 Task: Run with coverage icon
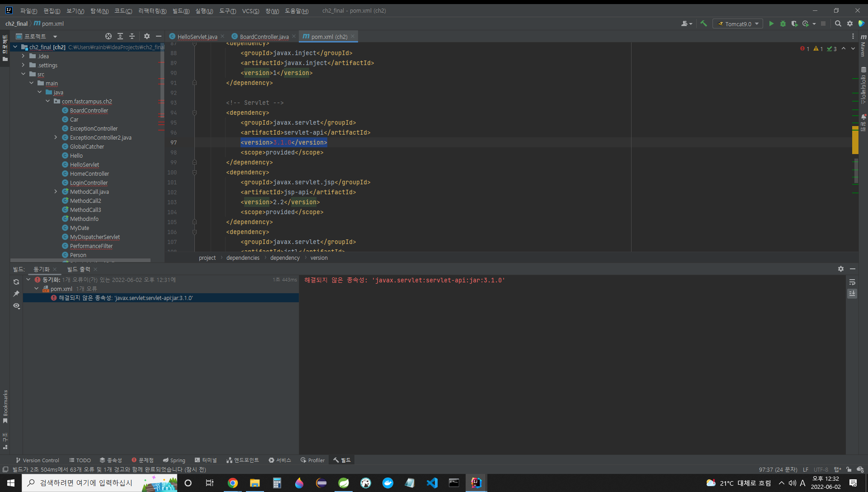pos(794,23)
